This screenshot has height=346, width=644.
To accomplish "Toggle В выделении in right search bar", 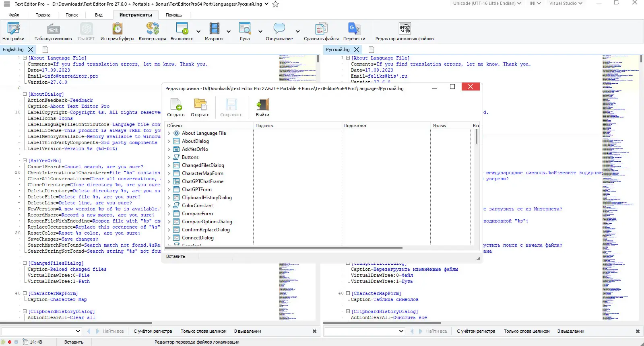I will click(570, 331).
